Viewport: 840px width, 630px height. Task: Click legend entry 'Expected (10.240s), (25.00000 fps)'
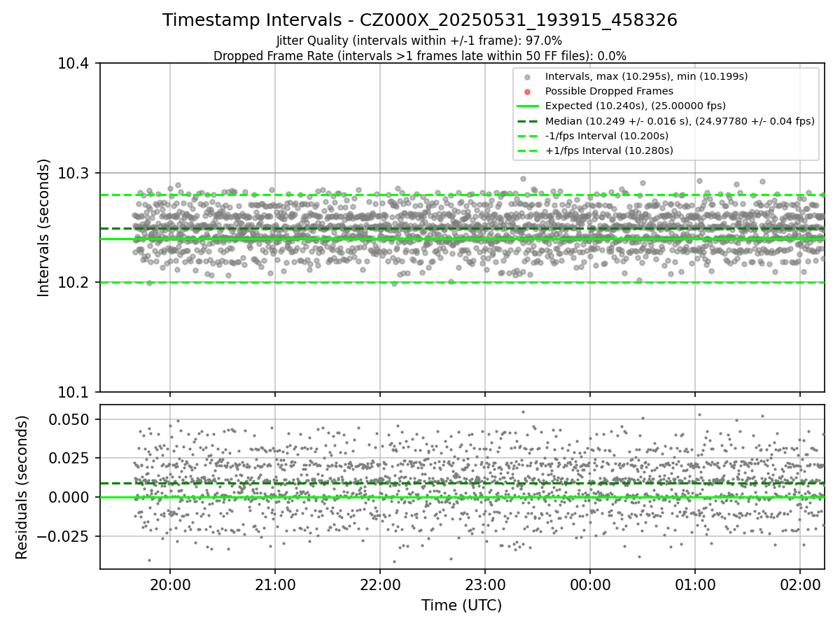pyautogui.click(x=636, y=106)
